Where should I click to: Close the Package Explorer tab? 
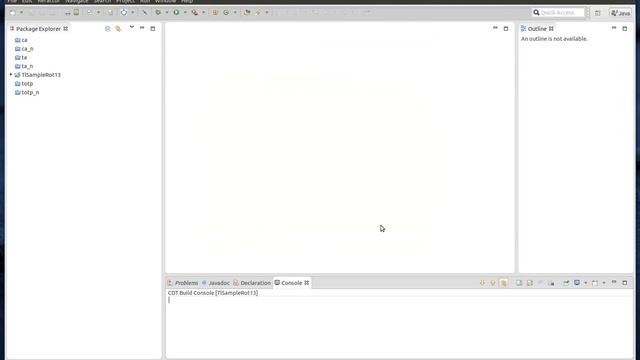pyautogui.click(x=65, y=29)
